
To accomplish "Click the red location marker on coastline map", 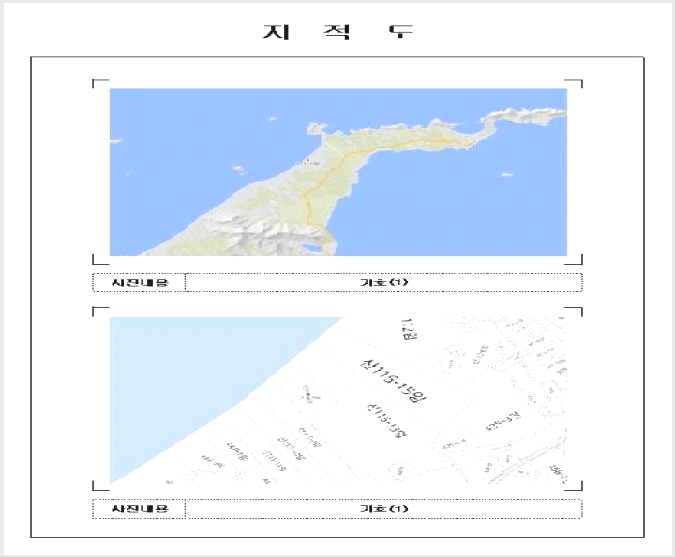I will (308, 161).
